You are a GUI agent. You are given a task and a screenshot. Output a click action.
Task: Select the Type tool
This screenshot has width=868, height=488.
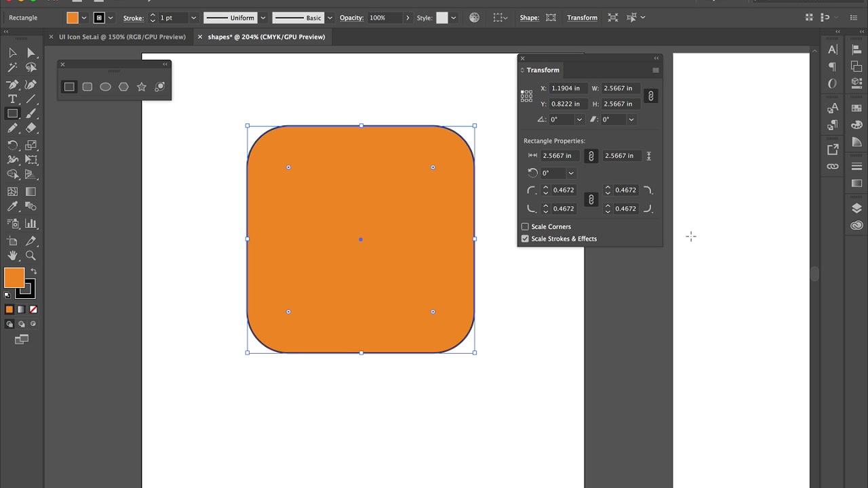(12, 99)
